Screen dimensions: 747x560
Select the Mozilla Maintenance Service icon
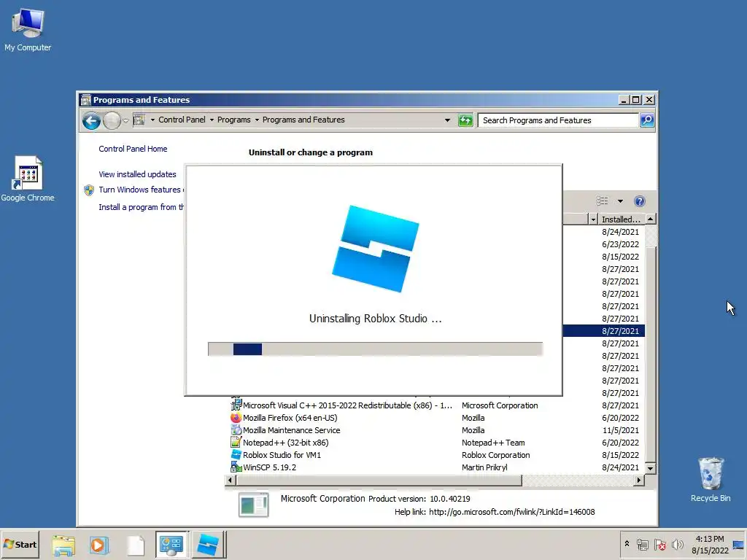pos(236,430)
